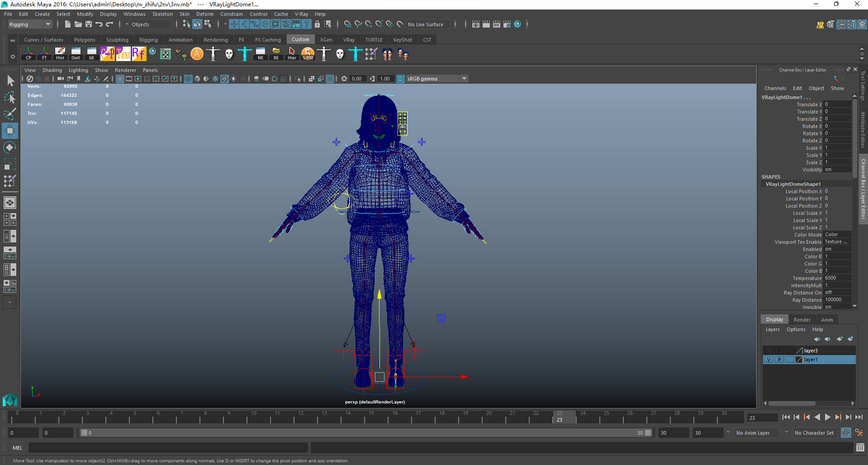The width and height of the screenshot is (868, 465).
Task: Toggle playback P box of layer3
Action: (779, 351)
